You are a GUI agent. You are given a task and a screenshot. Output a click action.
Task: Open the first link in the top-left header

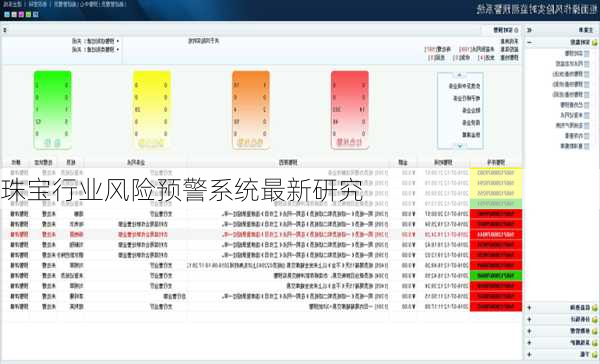click(x=12, y=4)
